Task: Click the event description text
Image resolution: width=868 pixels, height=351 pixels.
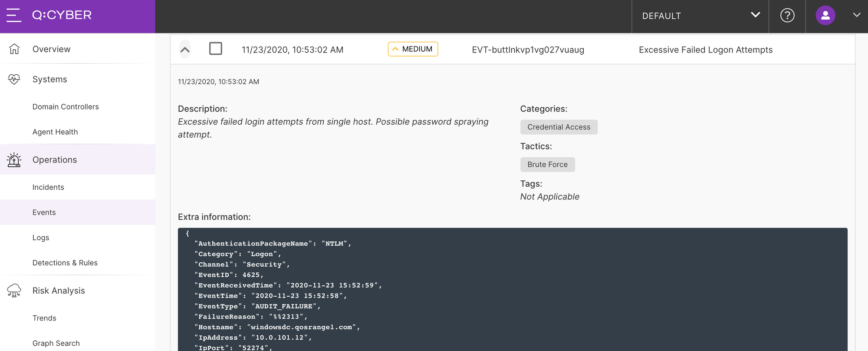Action: coord(333,128)
